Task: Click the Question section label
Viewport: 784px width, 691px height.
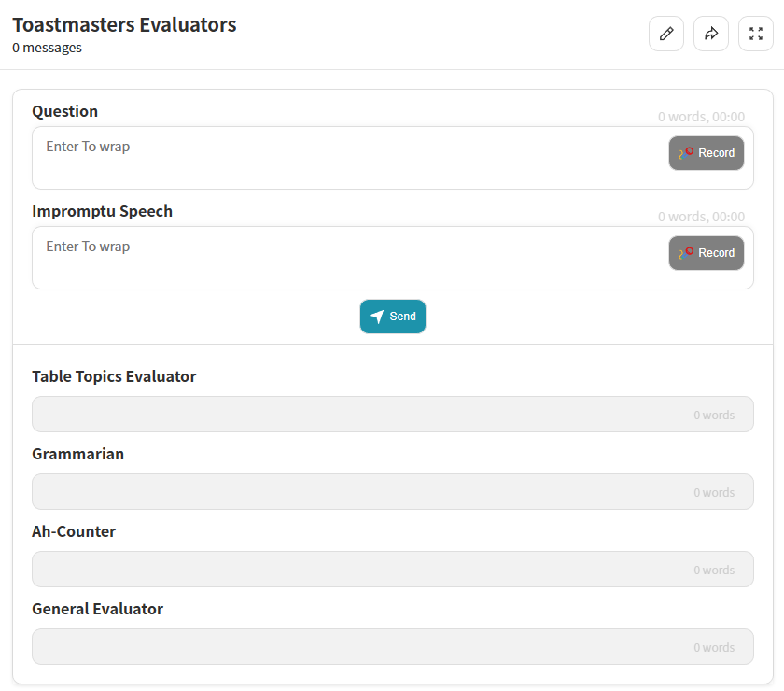Action: point(65,111)
